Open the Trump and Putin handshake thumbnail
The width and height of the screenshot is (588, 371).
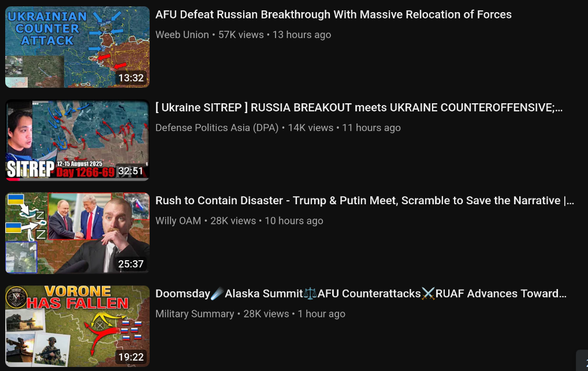pos(77,233)
